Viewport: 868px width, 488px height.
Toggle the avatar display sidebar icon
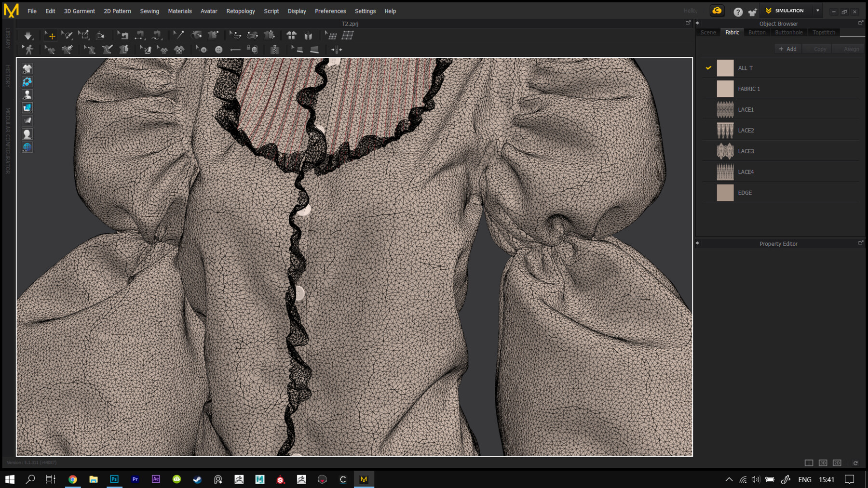27,95
